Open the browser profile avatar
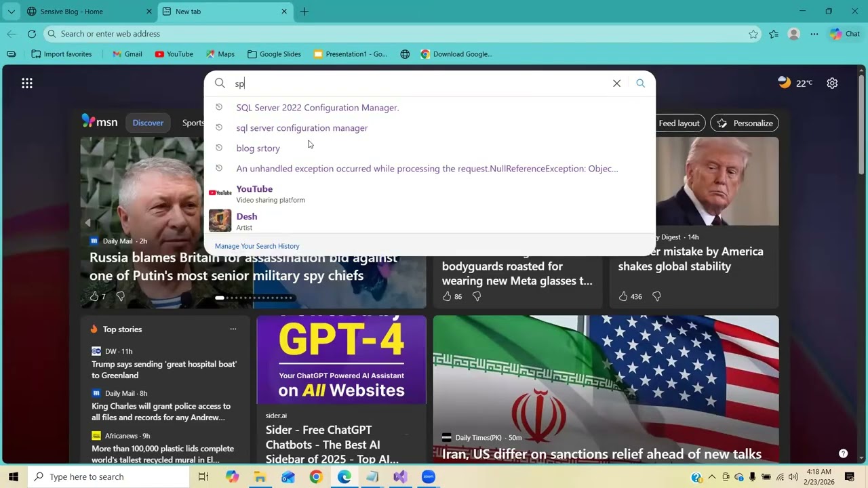The image size is (868, 488). click(794, 34)
